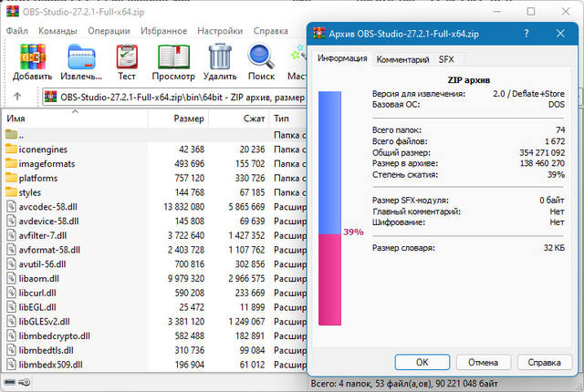Click the 354 271 092 total size value
Image resolution: width=584 pixels, height=392 pixels.
[542, 152]
